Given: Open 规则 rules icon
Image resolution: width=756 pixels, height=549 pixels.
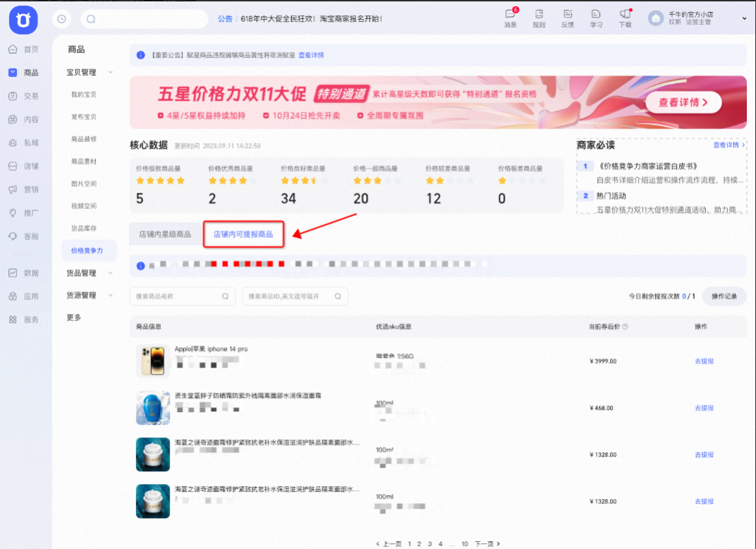Looking at the screenshot, I should point(539,18).
